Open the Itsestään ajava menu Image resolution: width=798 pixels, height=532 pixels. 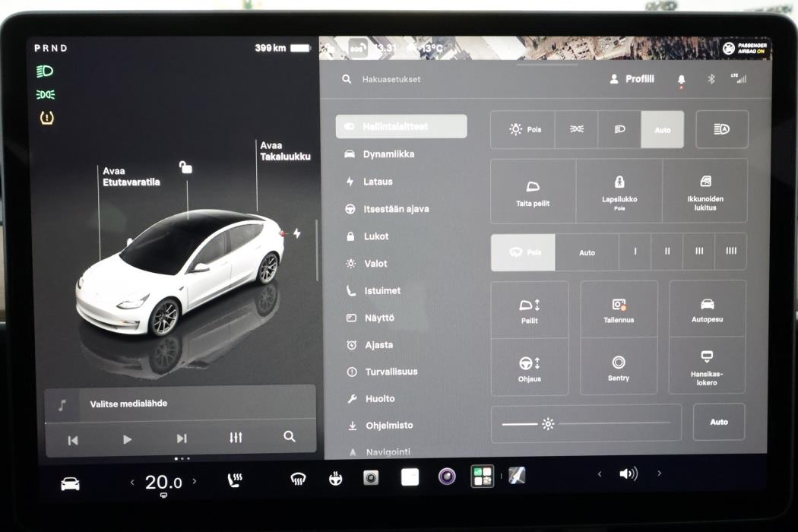pos(387,209)
